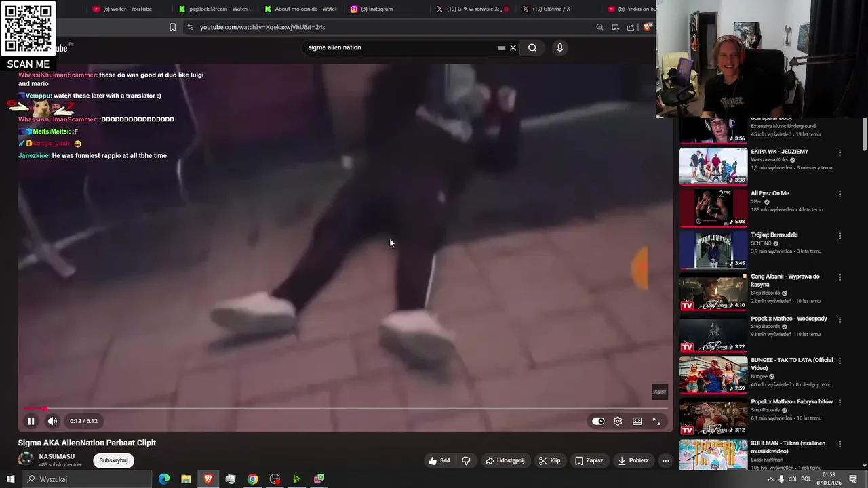This screenshot has height=488, width=868.
Task: Click the Udostępnij share button
Action: (x=505, y=460)
